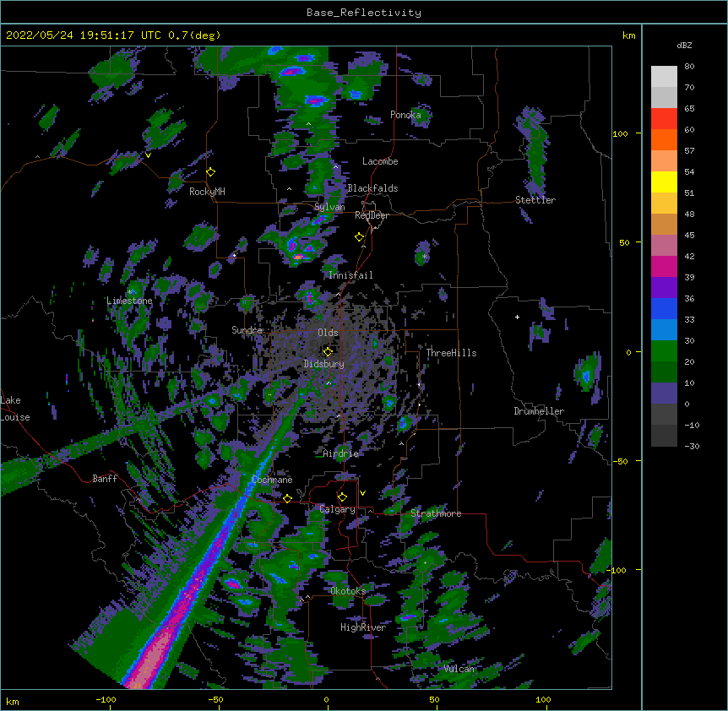The height and width of the screenshot is (711, 728).
Task: Click the km label at top right
Action: 629,35
